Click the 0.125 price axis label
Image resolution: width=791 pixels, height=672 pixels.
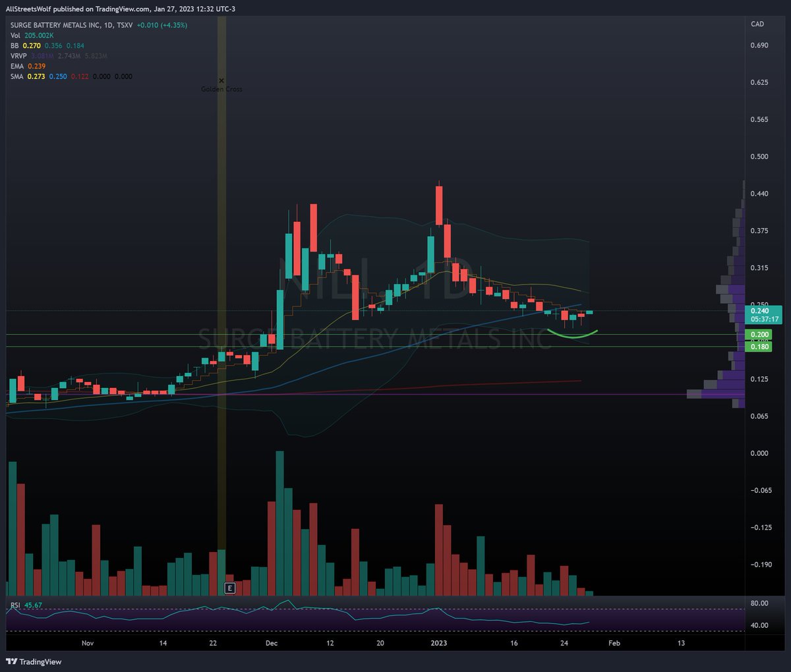(759, 379)
